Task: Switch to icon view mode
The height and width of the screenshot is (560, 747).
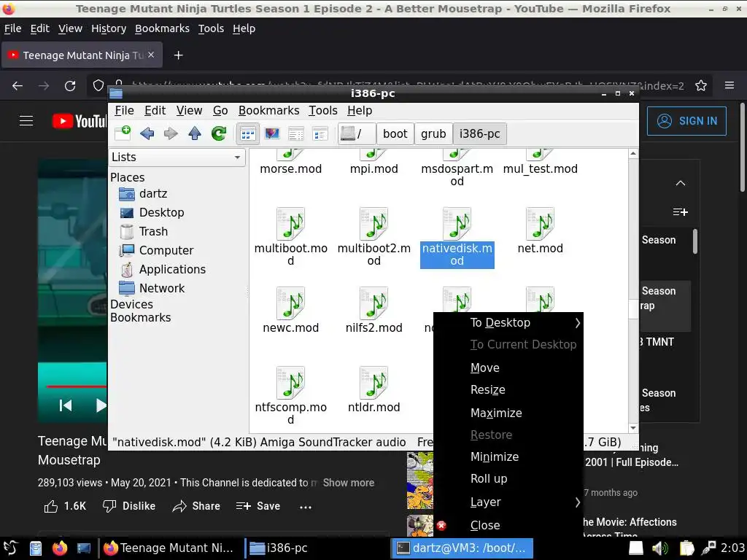Action: (248, 134)
